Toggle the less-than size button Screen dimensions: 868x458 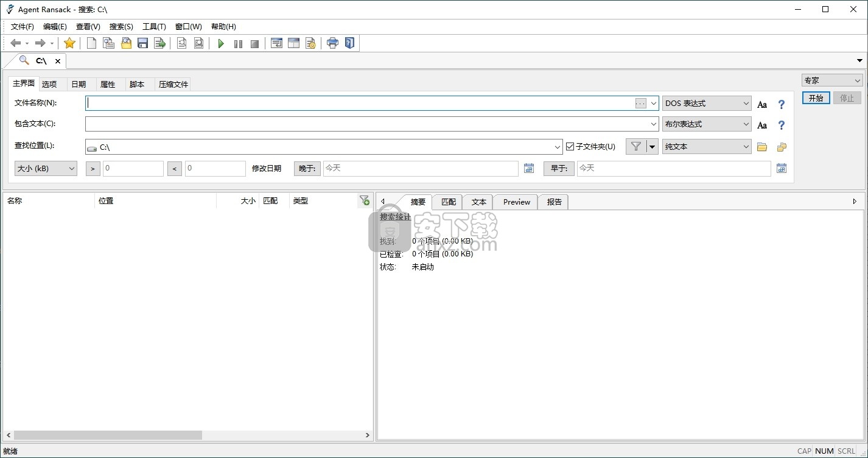175,168
